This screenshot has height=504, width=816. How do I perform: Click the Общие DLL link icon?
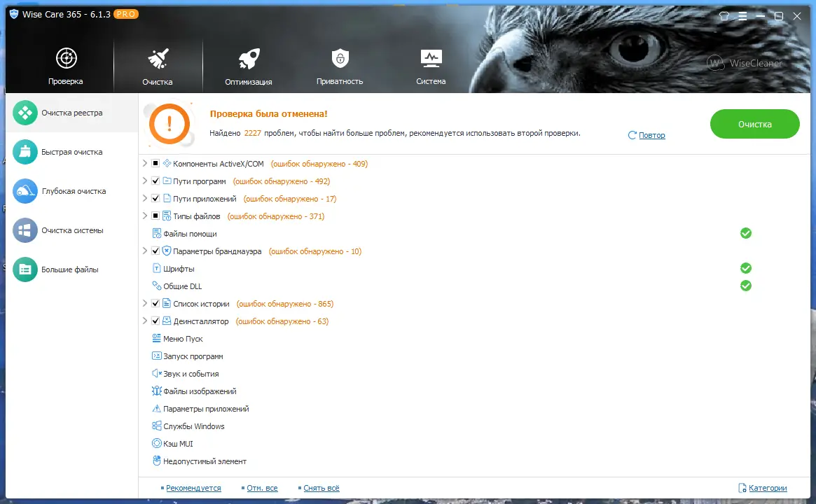pos(156,286)
